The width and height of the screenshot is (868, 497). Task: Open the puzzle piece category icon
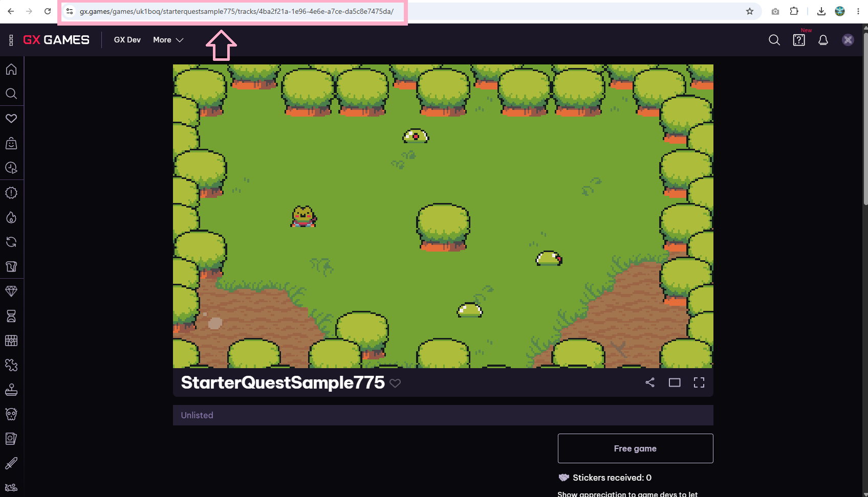point(11,365)
